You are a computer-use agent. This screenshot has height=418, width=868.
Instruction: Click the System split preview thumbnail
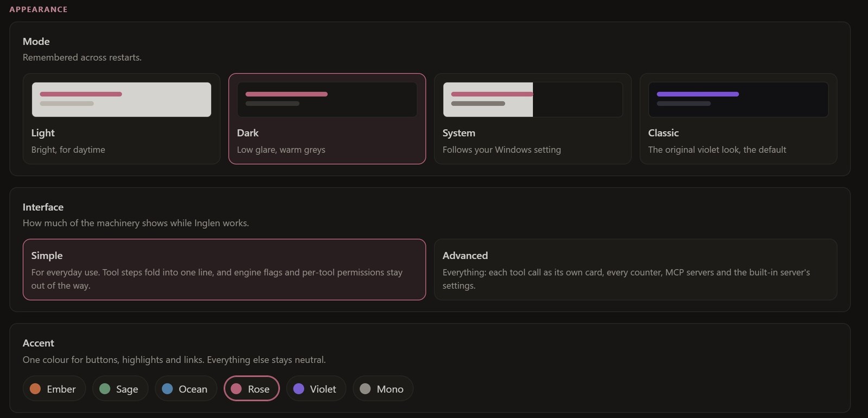pyautogui.click(x=533, y=100)
